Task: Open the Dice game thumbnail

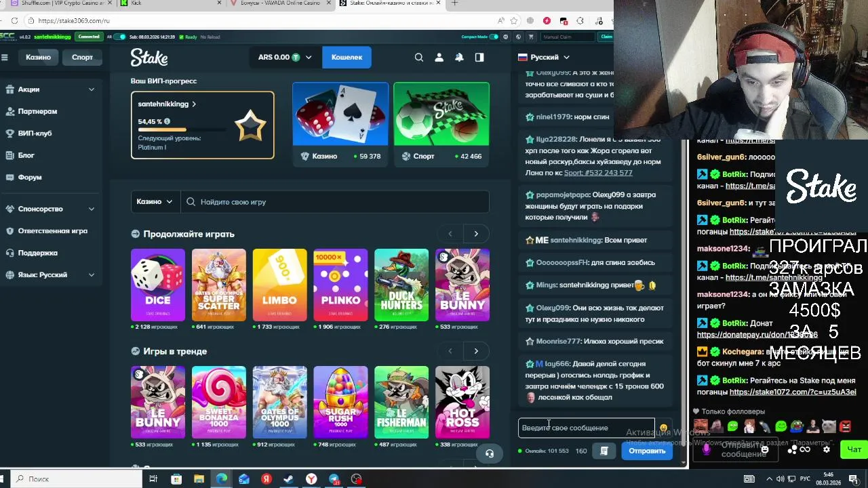Action: [158, 285]
